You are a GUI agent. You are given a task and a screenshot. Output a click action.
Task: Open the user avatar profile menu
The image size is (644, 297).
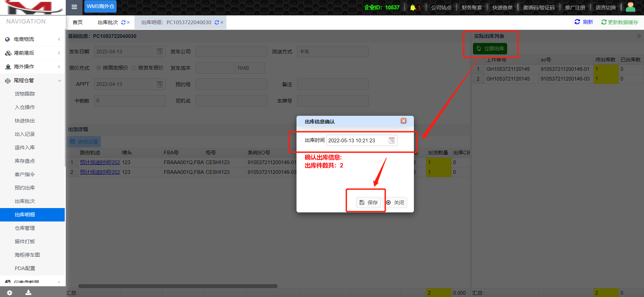[x=631, y=7]
